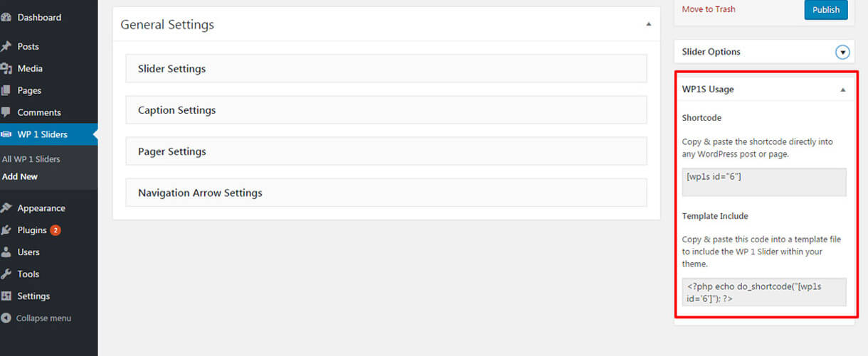Click the Posts pushpin icon
The height and width of the screenshot is (356, 868).
[6, 46]
